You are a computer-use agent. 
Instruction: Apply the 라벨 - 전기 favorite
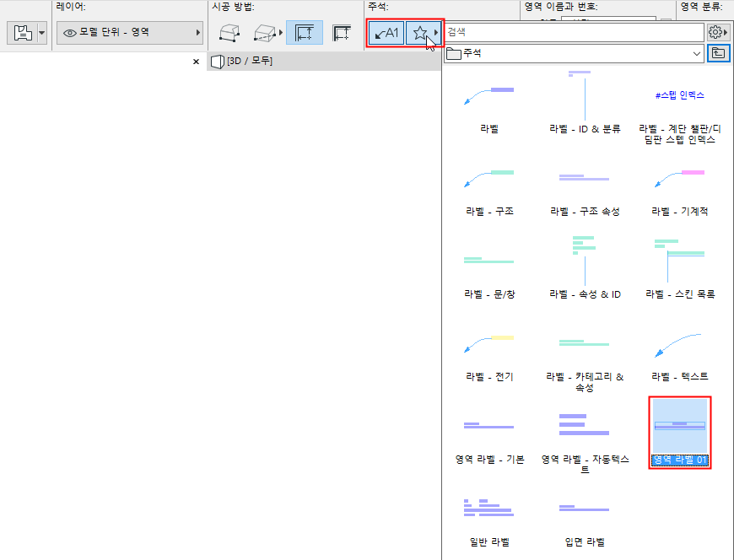click(x=489, y=356)
